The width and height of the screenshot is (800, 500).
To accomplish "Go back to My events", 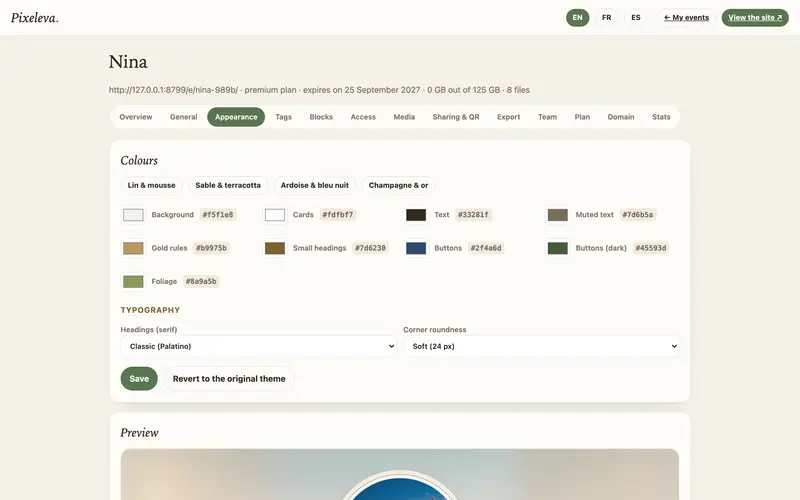I will click(x=686, y=17).
